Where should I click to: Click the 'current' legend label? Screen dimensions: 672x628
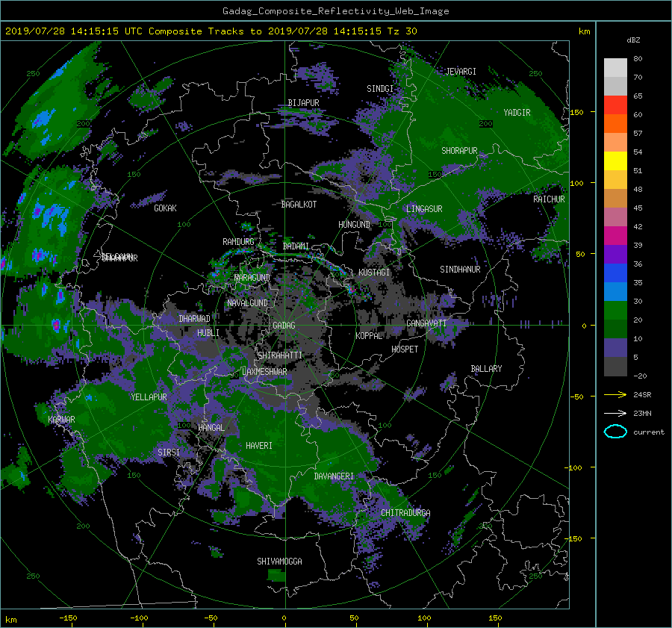[648, 432]
